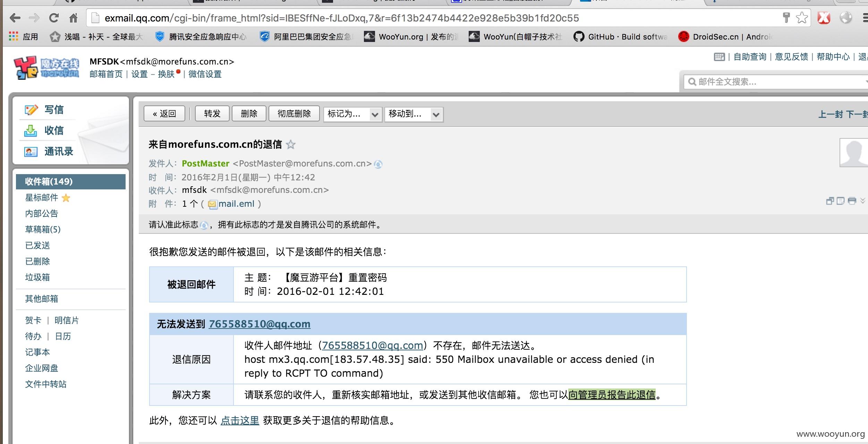This screenshot has height=444, width=868.
Task: Click the 设置 link
Action: (x=139, y=74)
